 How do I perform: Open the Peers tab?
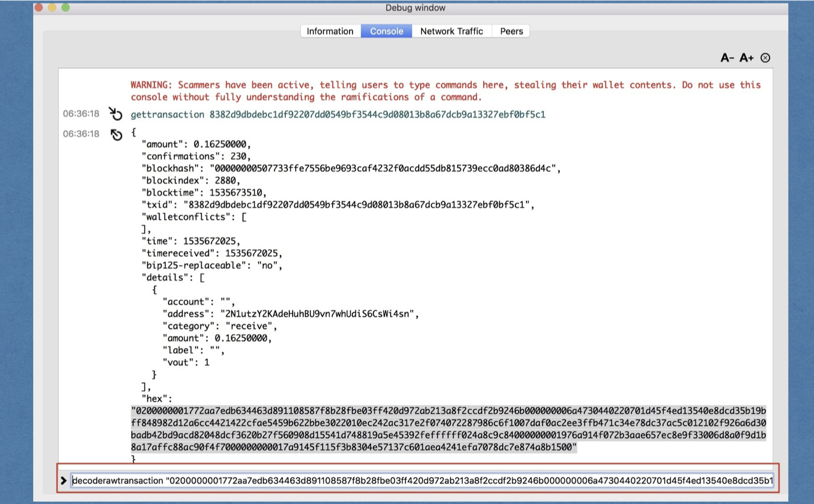[511, 31]
